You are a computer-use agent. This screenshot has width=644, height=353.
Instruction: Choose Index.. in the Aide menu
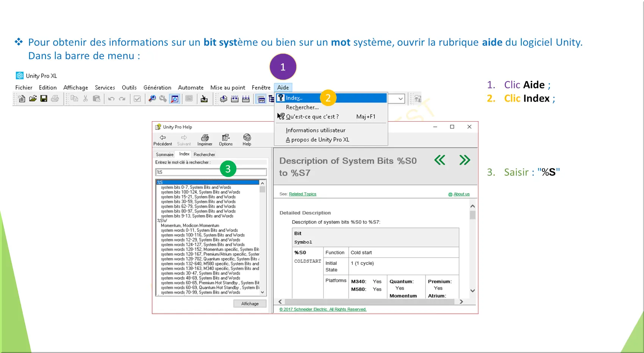pyautogui.click(x=331, y=98)
